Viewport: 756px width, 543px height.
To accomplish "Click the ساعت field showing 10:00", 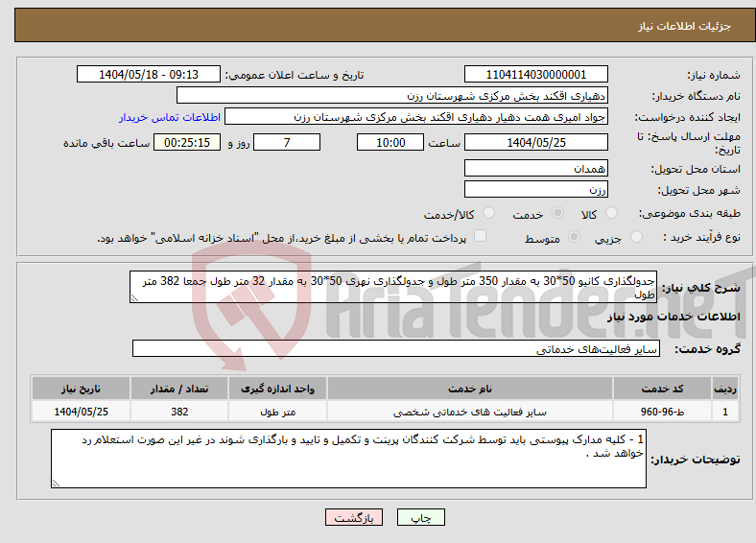I will click(x=390, y=142).
